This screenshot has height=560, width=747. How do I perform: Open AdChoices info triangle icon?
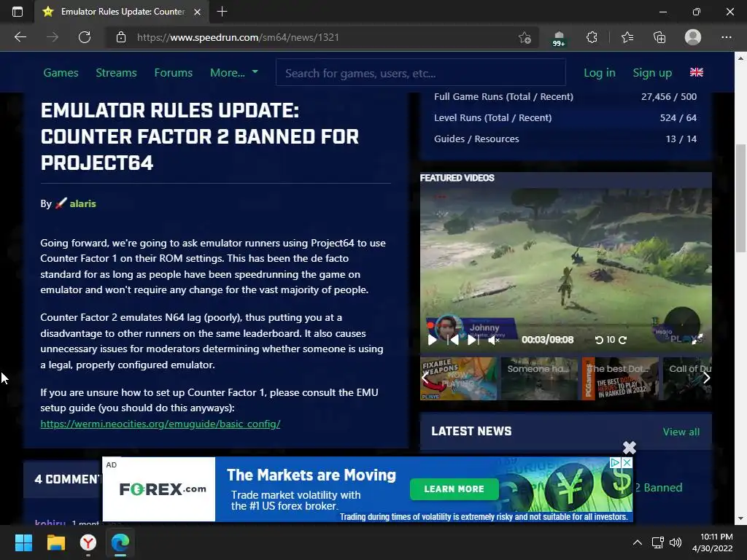(615, 462)
